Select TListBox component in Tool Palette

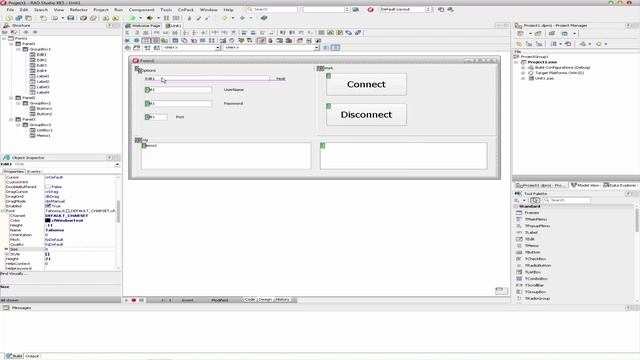[533, 272]
